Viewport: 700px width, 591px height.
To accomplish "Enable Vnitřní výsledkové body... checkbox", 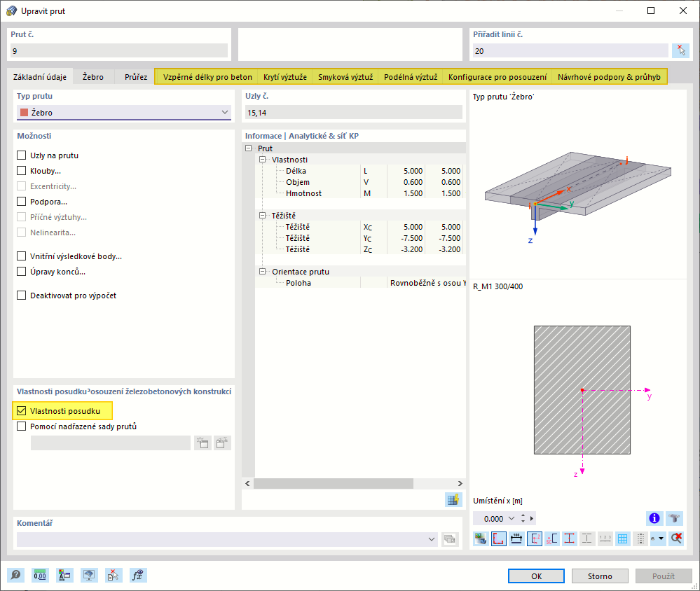I will click(22, 256).
